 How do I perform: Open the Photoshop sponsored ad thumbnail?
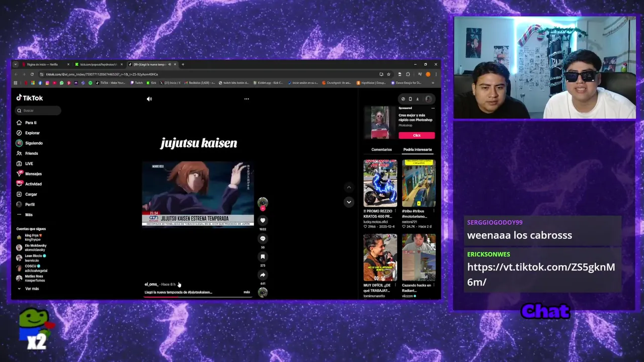click(x=380, y=122)
